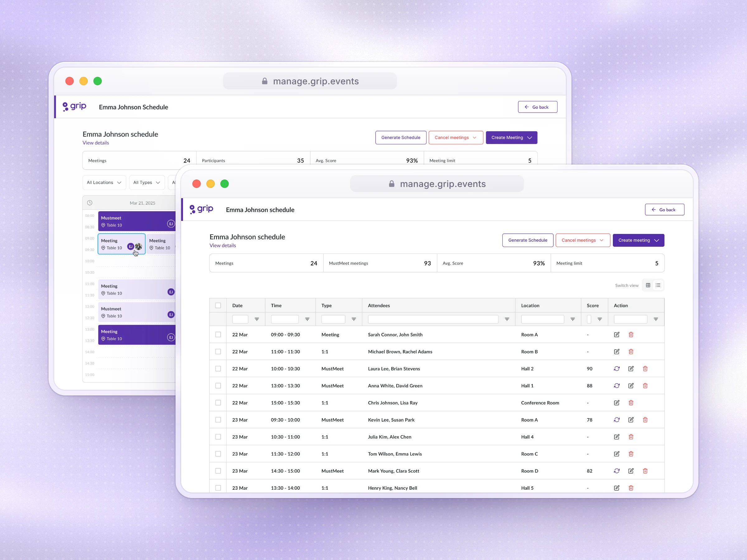
Task: Click the Attendees column filter icon
Action: [507, 319]
